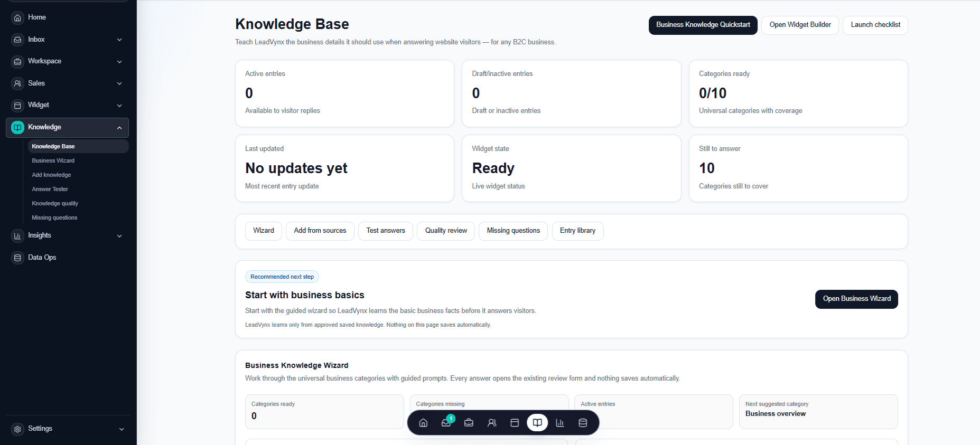
Task: Open Answer Tester in the sidebar
Action: pyautogui.click(x=78, y=189)
